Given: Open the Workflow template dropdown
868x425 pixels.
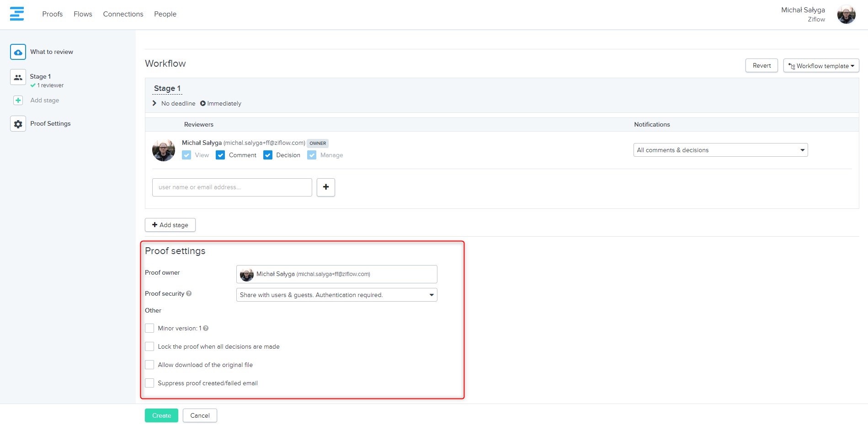Looking at the screenshot, I should tap(821, 66).
